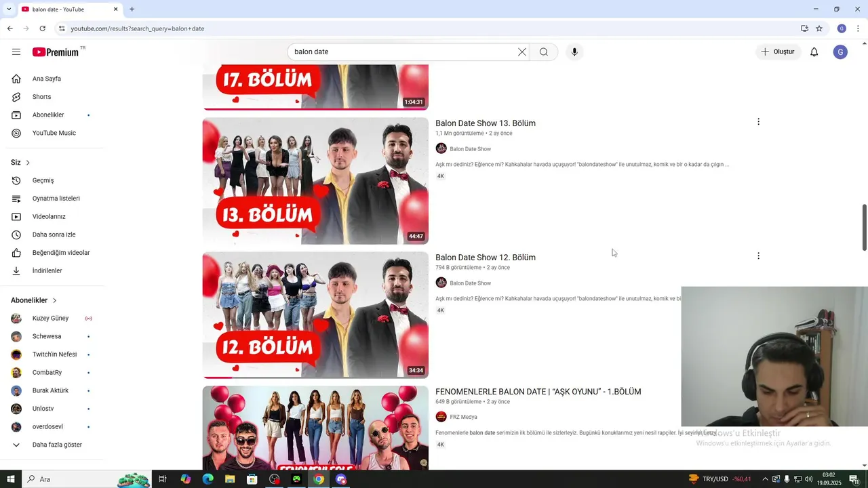
Task: Open a new browser tab
Action: pos(132,9)
